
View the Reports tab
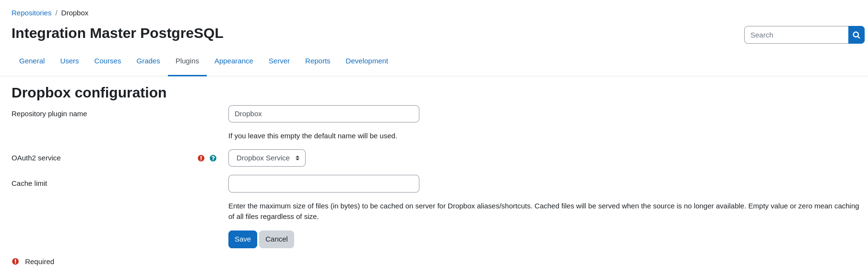pyautogui.click(x=318, y=61)
